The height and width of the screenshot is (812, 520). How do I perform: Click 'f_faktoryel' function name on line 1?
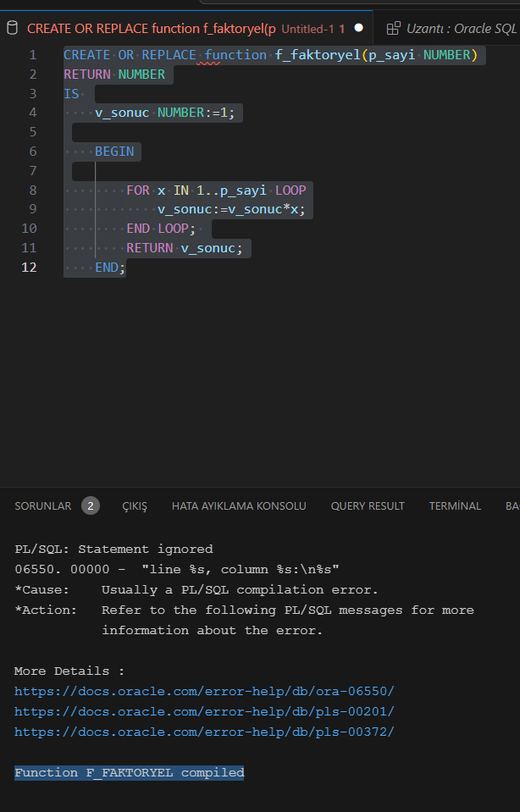[x=318, y=55]
